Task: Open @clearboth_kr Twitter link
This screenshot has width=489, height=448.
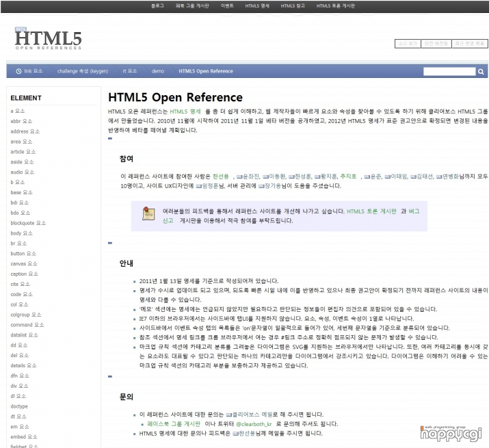Action: (x=254, y=424)
